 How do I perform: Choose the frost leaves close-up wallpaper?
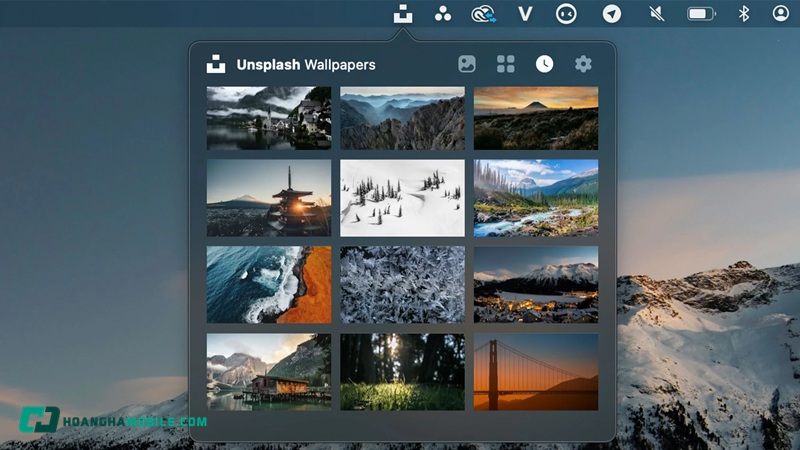coord(402,285)
